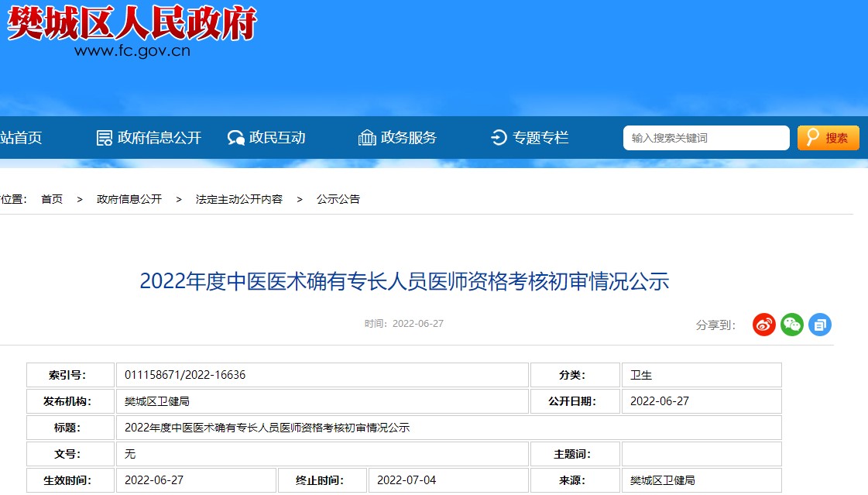Image resolution: width=868 pixels, height=495 pixels.
Task: Open 公示公告 breadcrumb link
Action: (338, 199)
